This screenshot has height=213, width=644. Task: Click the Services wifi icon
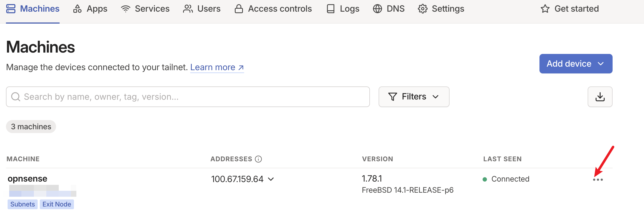point(125,9)
